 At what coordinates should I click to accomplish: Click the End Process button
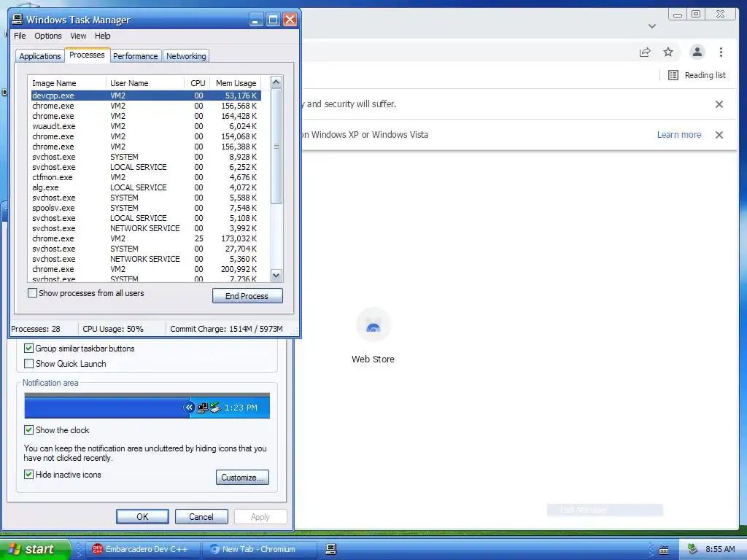247,296
